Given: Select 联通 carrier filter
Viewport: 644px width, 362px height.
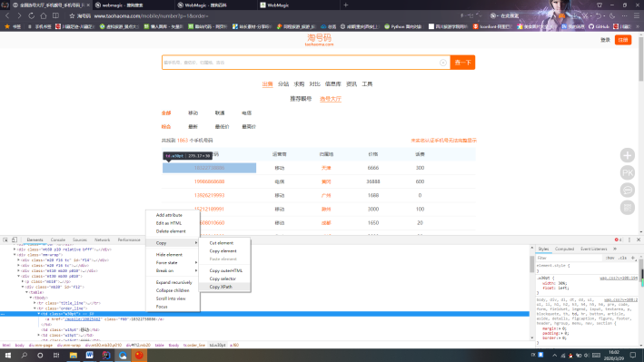Looking at the screenshot, I should [x=220, y=113].
